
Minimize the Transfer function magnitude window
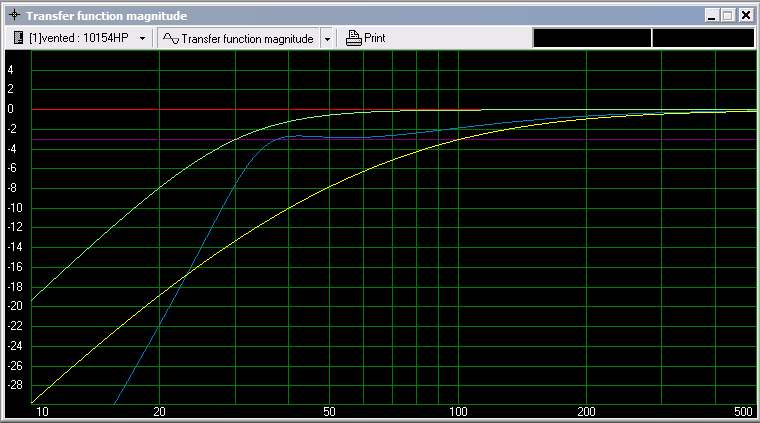coord(711,16)
